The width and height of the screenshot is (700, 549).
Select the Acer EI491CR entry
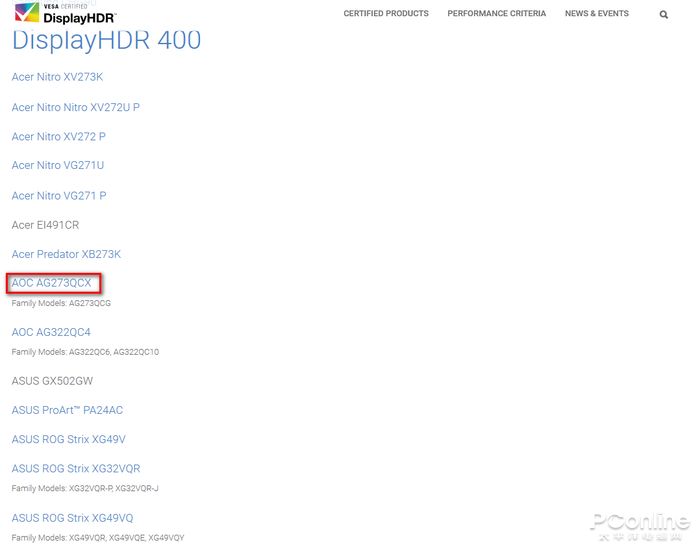[x=45, y=225]
